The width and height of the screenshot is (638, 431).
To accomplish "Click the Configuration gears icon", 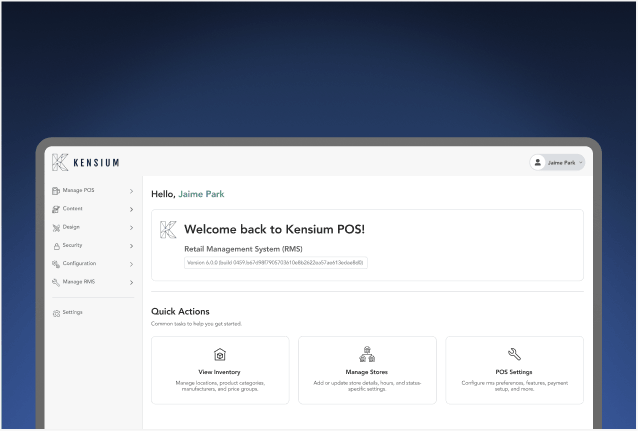I will pyautogui.click(x=56, y=264).
